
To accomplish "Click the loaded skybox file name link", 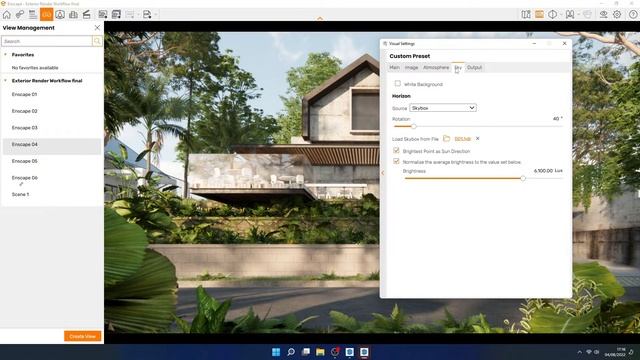I will (x=462, y=139).
